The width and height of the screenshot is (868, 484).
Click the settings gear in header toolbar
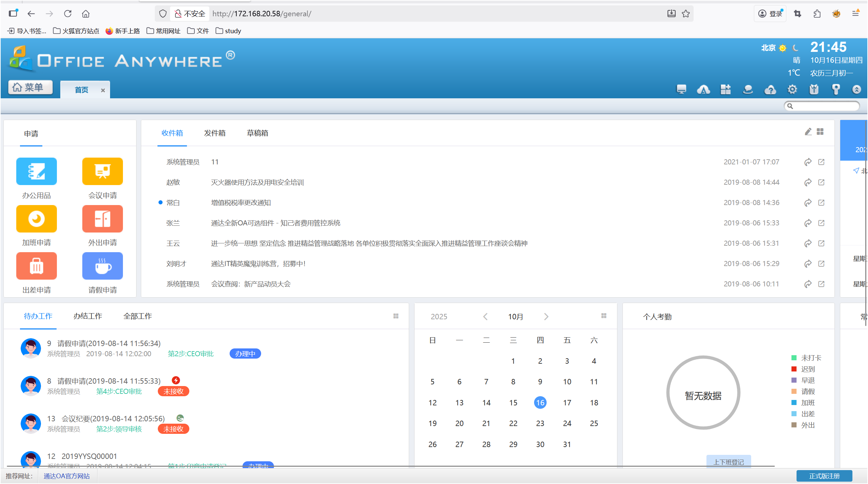coord(792,89)
